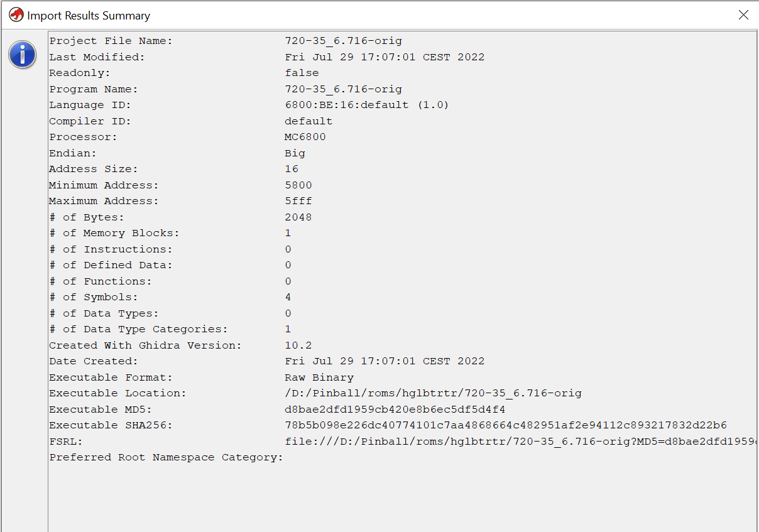The image size is (759, 532).
Task: Click the Executable SHA256 hash value
Action: coord(505,425)
